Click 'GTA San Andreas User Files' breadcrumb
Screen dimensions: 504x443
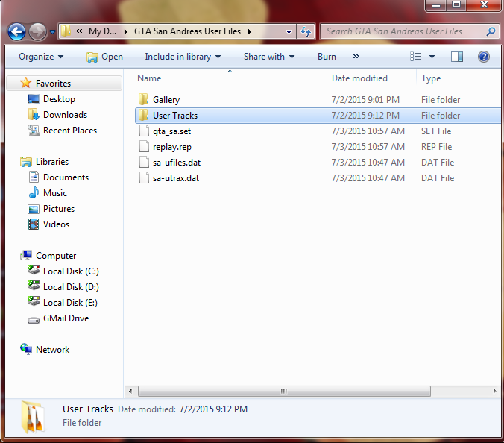tap(187, 31)
